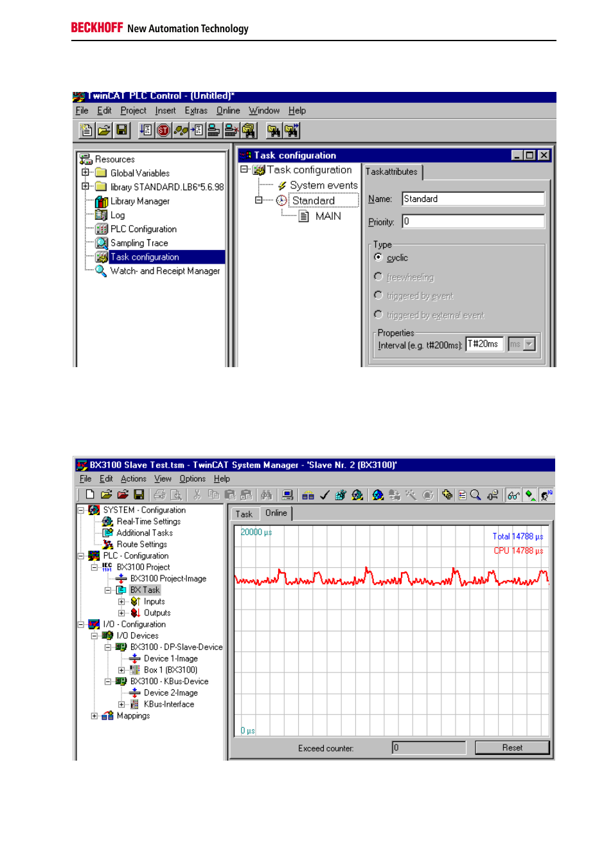Select Real-Time Settings in System Manager

click(x=148, y=521)
